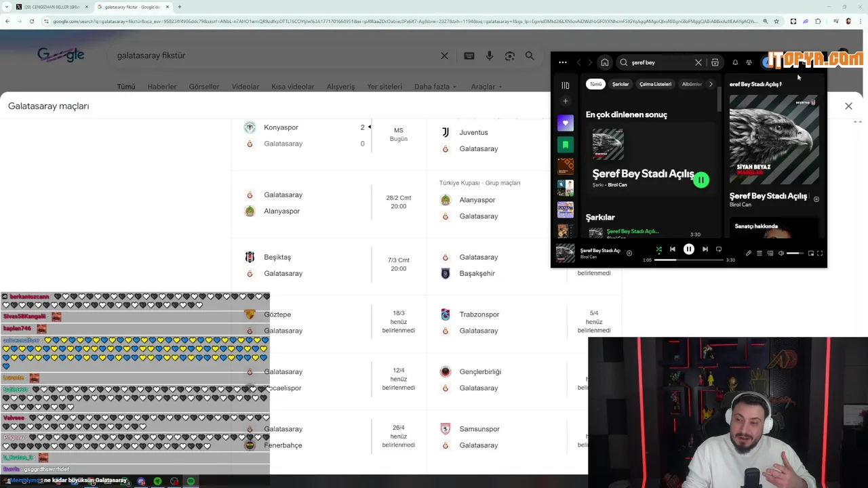Enter Spotify full screen mode
The width and height of the screenshot is (868, 488).
click(x=820, y=253)
